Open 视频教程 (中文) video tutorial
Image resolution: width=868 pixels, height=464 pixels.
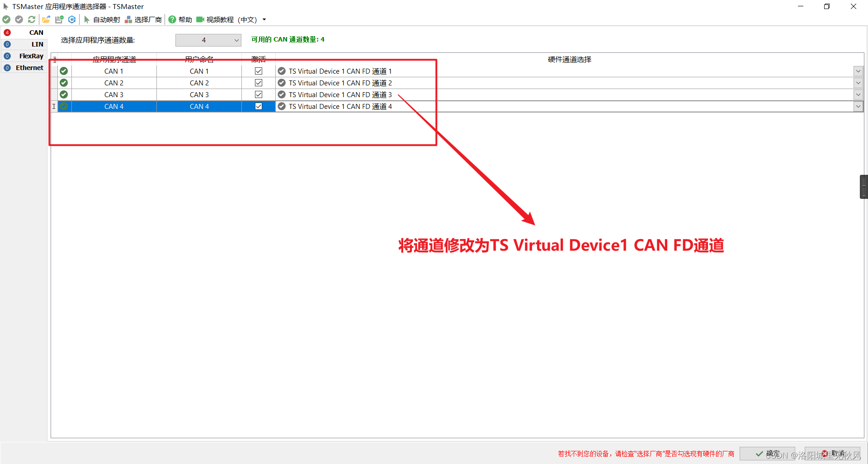pos(226,19)
